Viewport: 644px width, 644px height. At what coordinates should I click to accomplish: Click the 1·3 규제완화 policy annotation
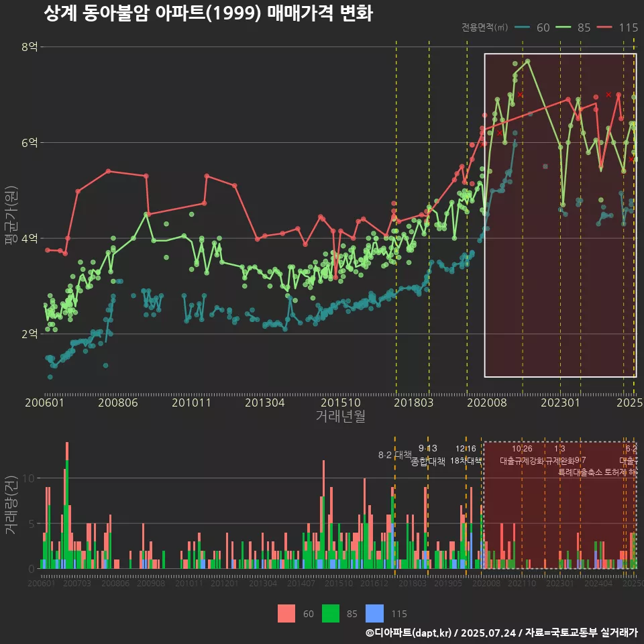pos(559,455)
